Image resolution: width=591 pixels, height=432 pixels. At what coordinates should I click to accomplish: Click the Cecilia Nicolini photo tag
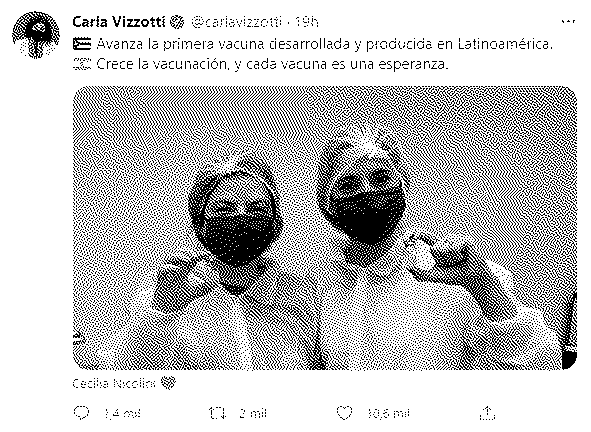pos(113,384)
